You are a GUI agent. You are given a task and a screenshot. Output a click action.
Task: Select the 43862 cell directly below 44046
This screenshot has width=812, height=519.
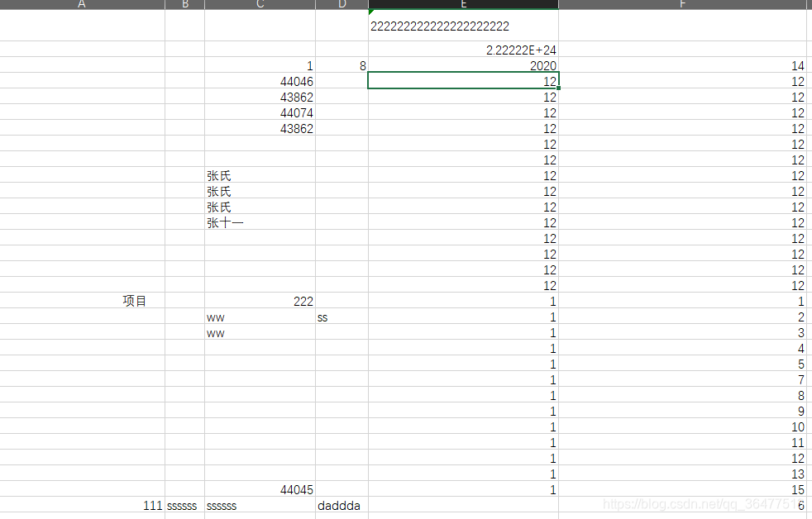260,97
